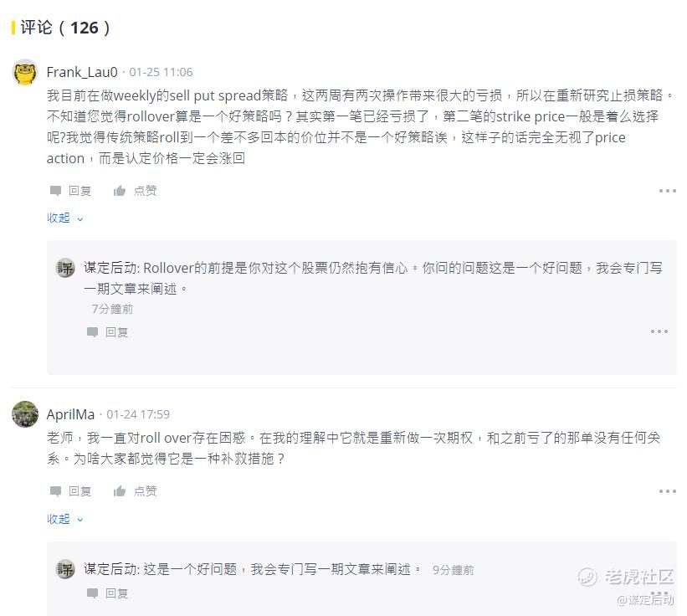Click reply icon in the Rollover author response

click(x=93, y=332)
